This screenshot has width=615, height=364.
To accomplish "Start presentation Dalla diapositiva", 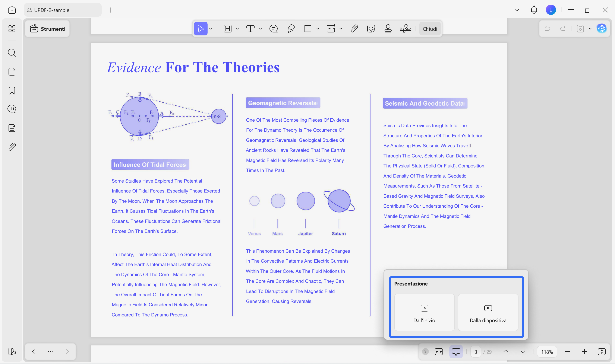I will [x=488, y=312].
